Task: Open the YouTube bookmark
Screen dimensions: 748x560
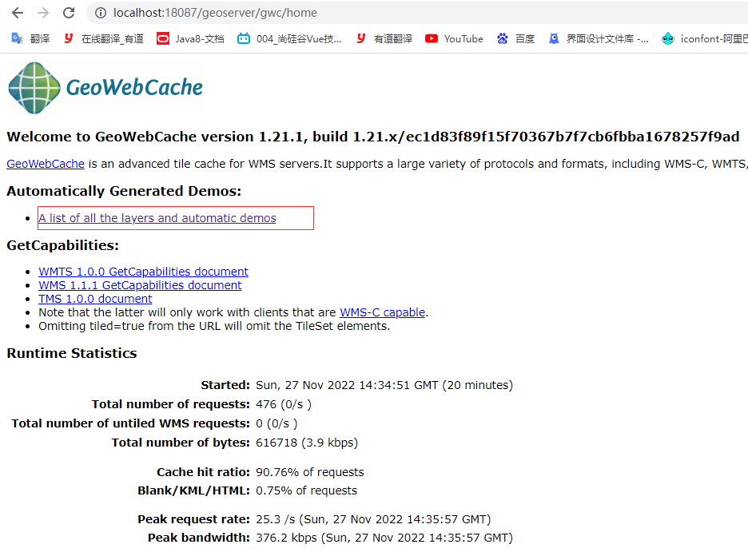Action: point(454,38)
